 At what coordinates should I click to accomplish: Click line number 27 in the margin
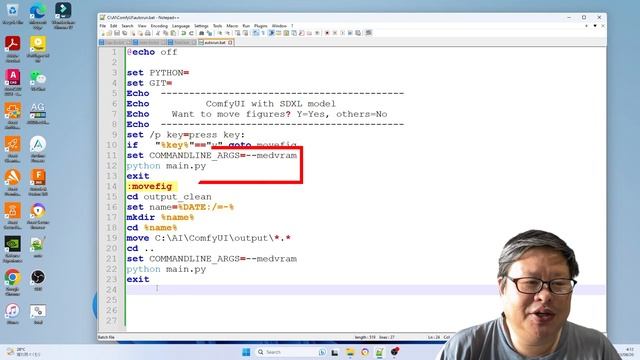coord(111,320)
